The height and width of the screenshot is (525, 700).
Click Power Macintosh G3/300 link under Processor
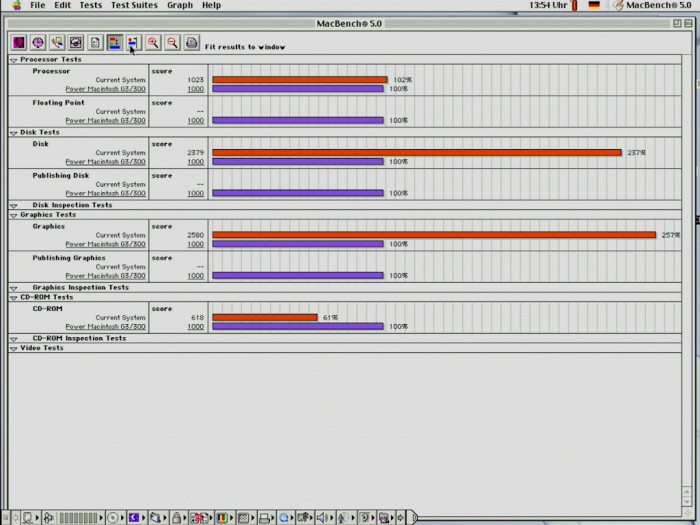(x=105, y=89)
